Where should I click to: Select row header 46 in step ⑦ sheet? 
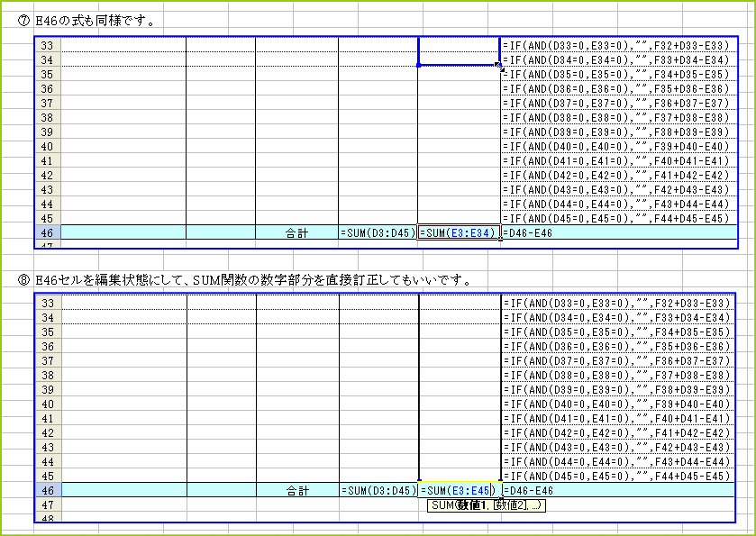point(48,232)
